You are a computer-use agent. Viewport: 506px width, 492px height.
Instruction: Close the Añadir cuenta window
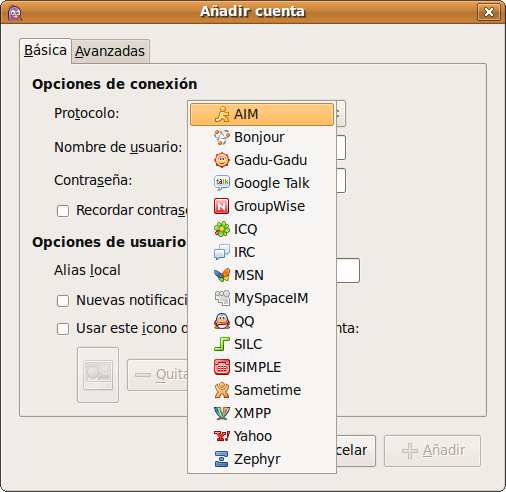click(489, 12)
